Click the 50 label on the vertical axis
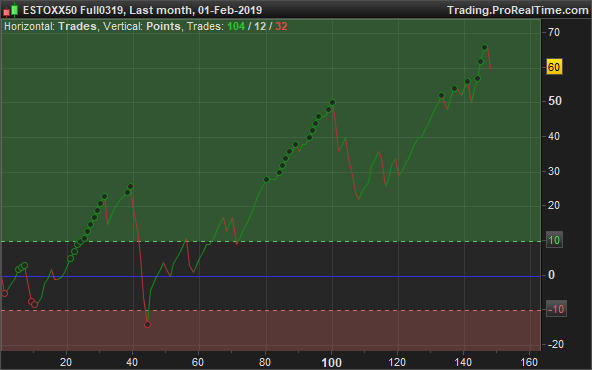 555,101
